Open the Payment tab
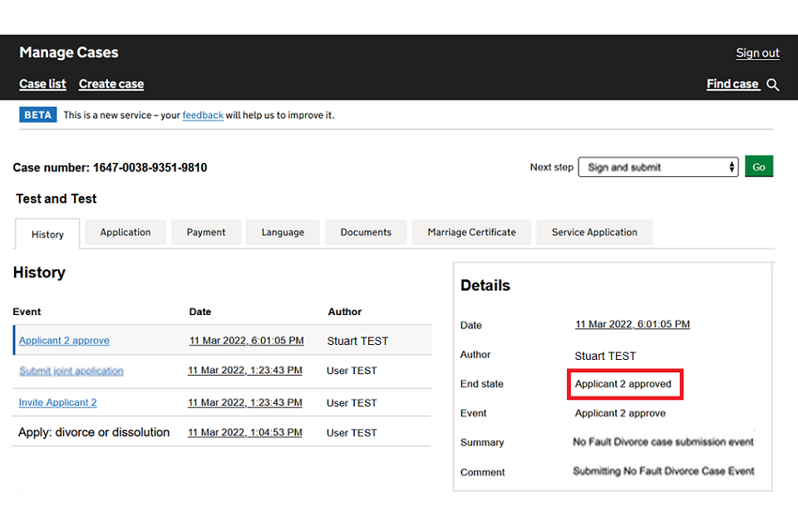Viewport: 798px width, 532px height. [x=206, y=233]
